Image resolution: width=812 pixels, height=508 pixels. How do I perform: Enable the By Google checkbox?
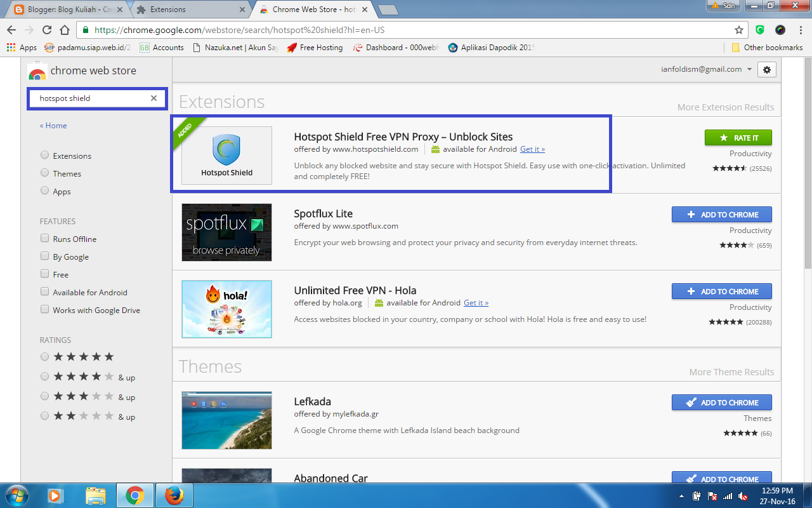click(44, 256)
